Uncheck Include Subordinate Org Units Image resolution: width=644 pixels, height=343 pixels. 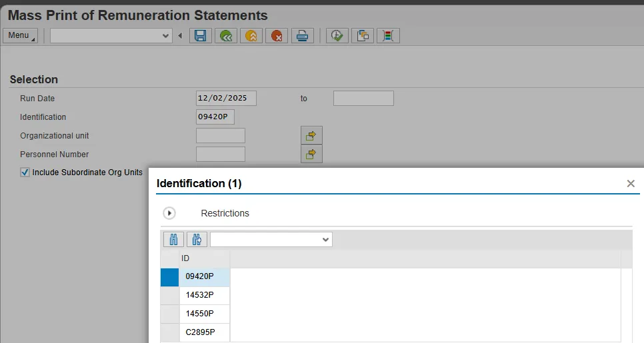tap(25, 172)
